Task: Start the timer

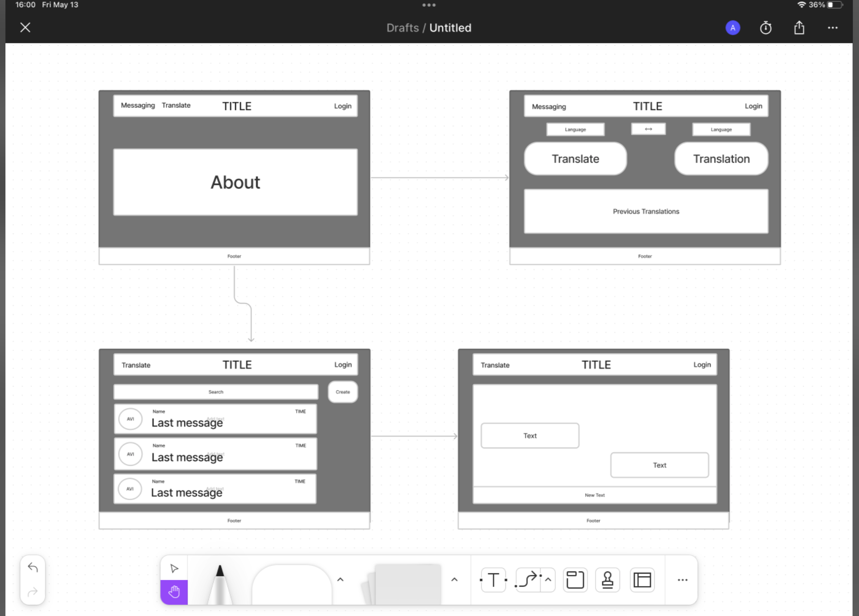Action: pyautogui.click(x=765, y=28)
